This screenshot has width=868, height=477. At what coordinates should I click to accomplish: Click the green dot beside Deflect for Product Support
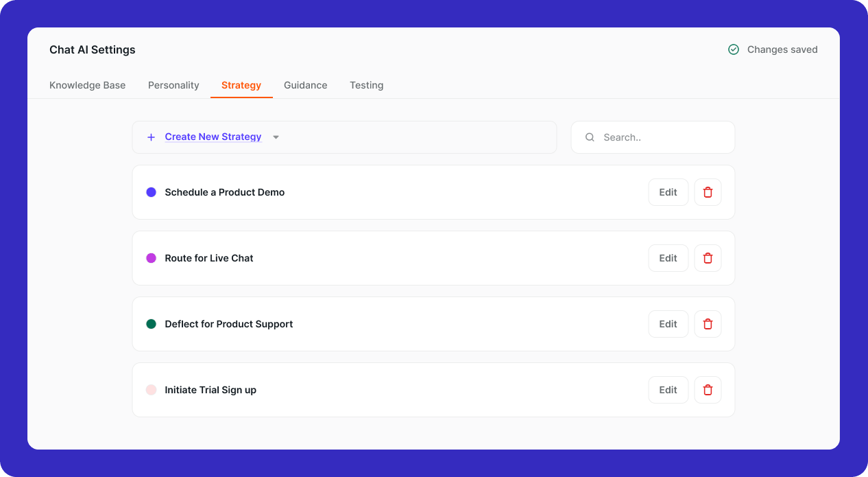pos(151,324)
